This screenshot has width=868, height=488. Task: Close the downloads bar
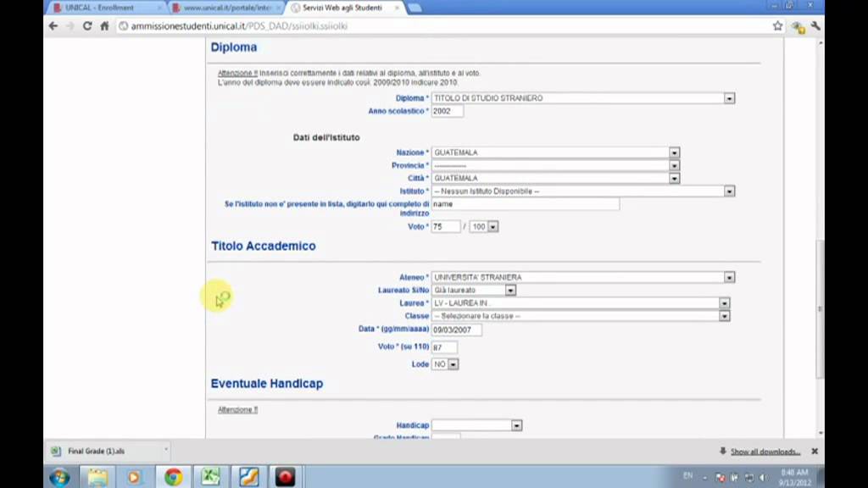(815, 451)
